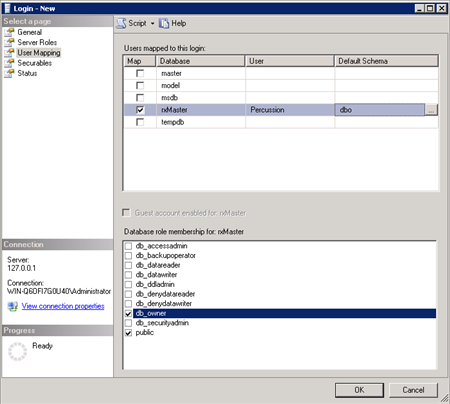Click the Status page icon
The width and height of the screenshot is (450, 404).
point(10,73)
